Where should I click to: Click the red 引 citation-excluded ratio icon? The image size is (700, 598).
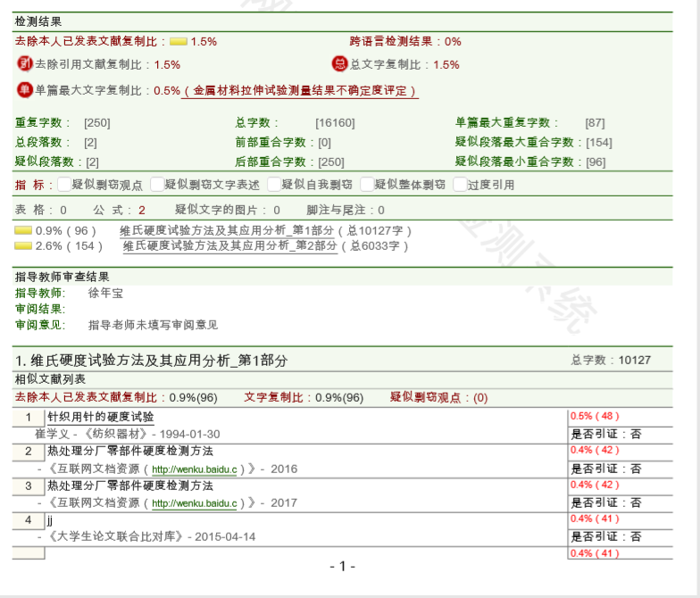point(25,64)
